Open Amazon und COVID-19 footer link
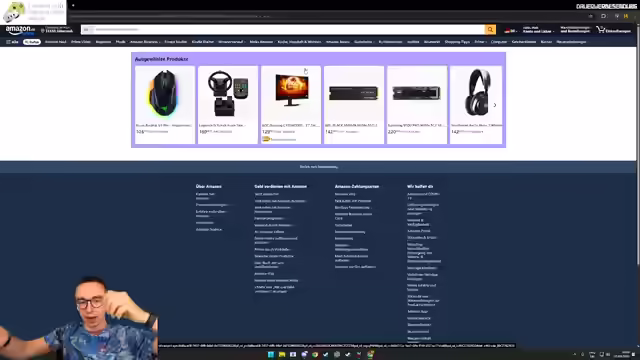 click(423, 196)
